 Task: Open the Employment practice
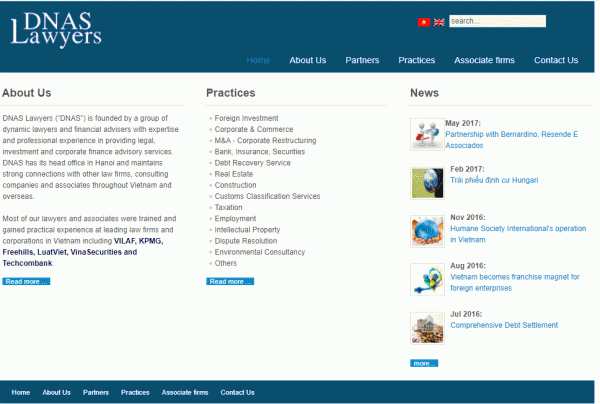(x=235, y=218)
